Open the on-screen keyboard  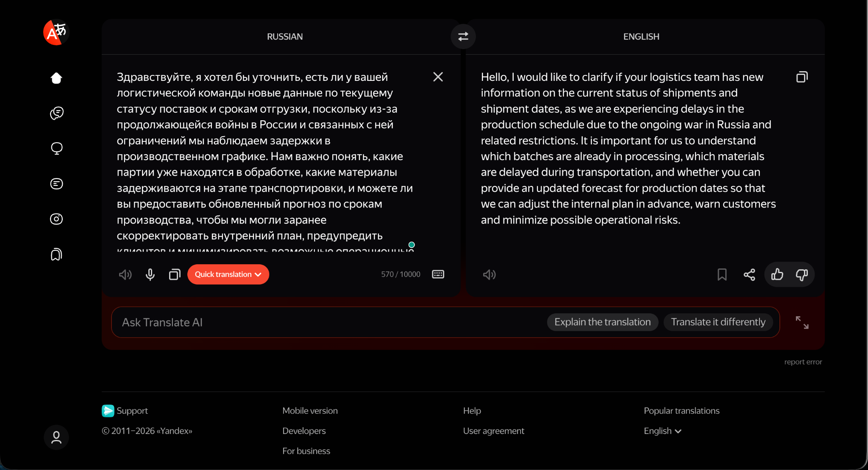(x=438, y=274)
